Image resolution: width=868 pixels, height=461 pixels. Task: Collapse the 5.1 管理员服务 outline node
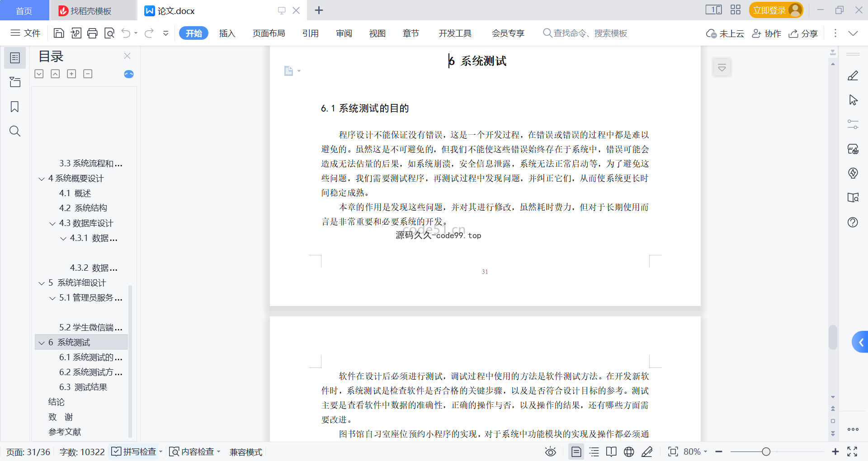click(52, 298)
